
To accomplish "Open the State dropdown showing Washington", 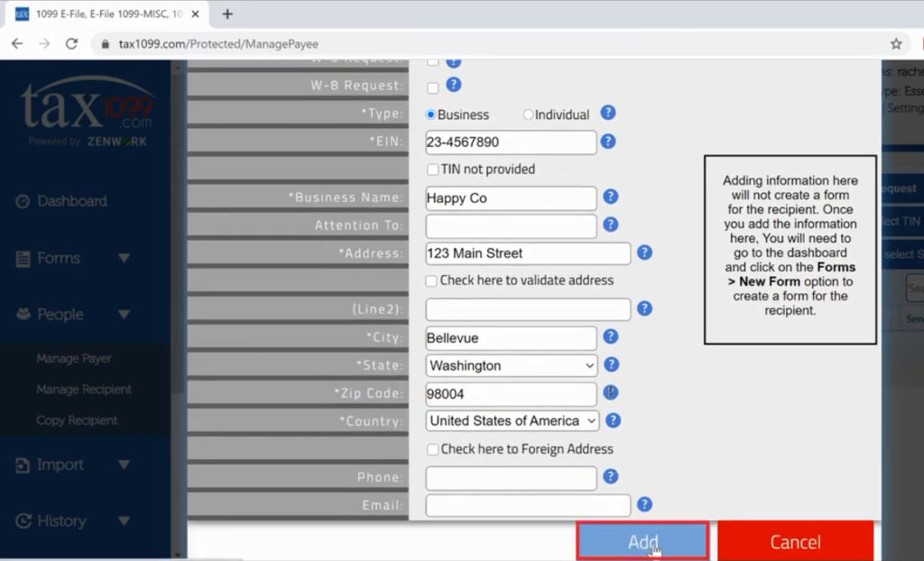I will [x=511, y=365].
